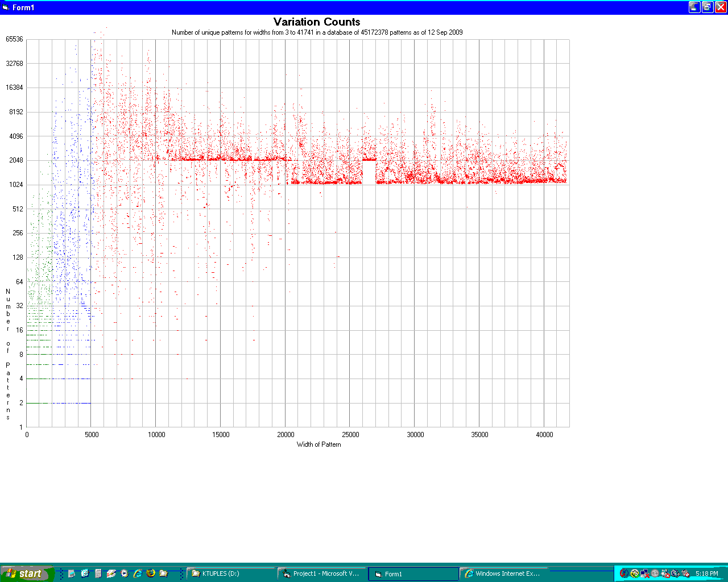
Task: Click the 1024 y-axis label
Action: tap(16, 185)
